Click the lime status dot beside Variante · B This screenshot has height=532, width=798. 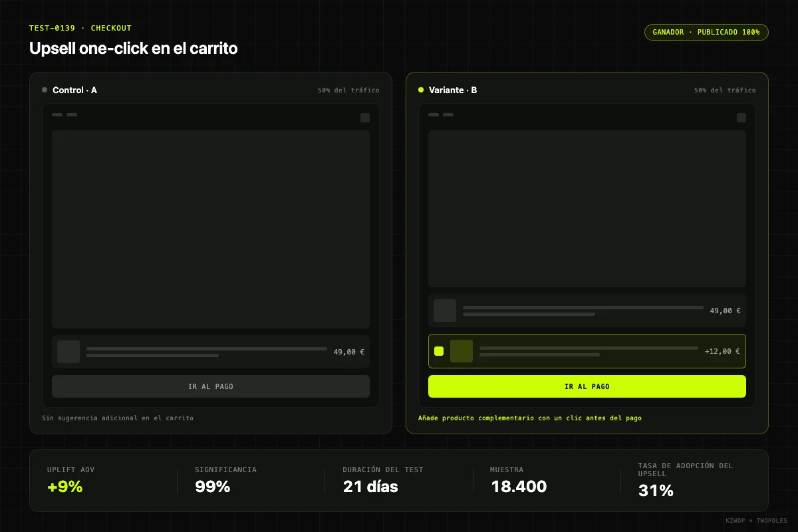point(421,90)
